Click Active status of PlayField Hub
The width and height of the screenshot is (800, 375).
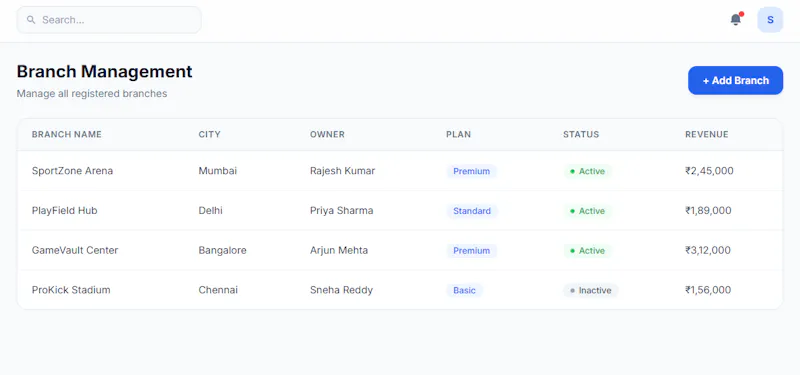pyautogui.click(x=587, y=211)
